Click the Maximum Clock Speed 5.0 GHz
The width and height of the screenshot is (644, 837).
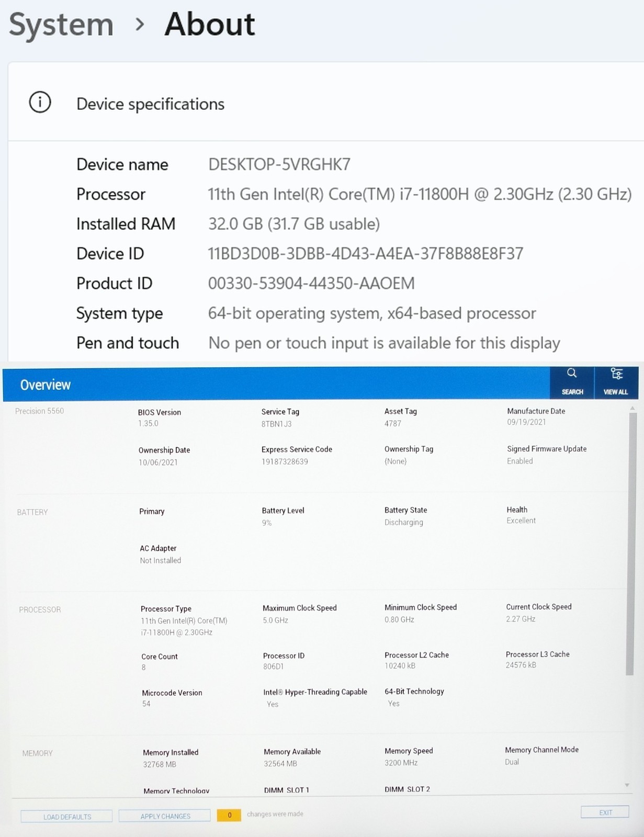point(276,620)
